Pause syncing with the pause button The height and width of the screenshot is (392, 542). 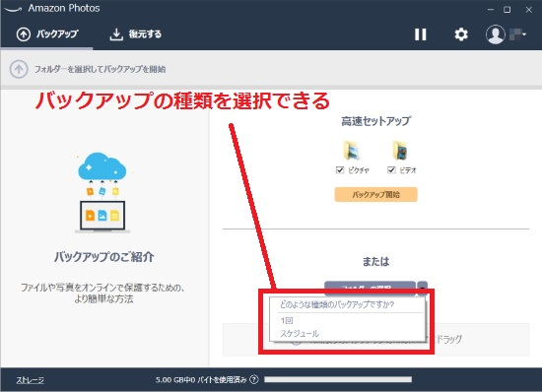click(421, 34)
